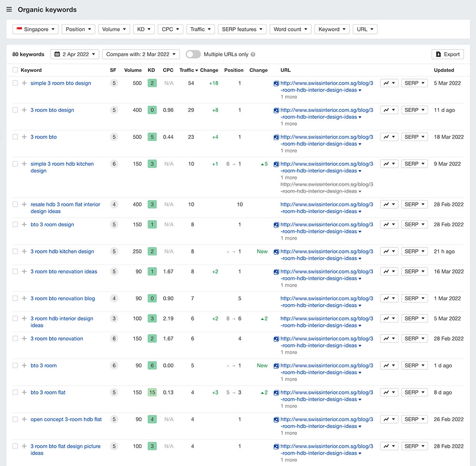Image resolution: width=476 pixels, height=466 pixels.
Task: Click chart icon for 'simple 3 room bto design'
Action: point(389,83)
